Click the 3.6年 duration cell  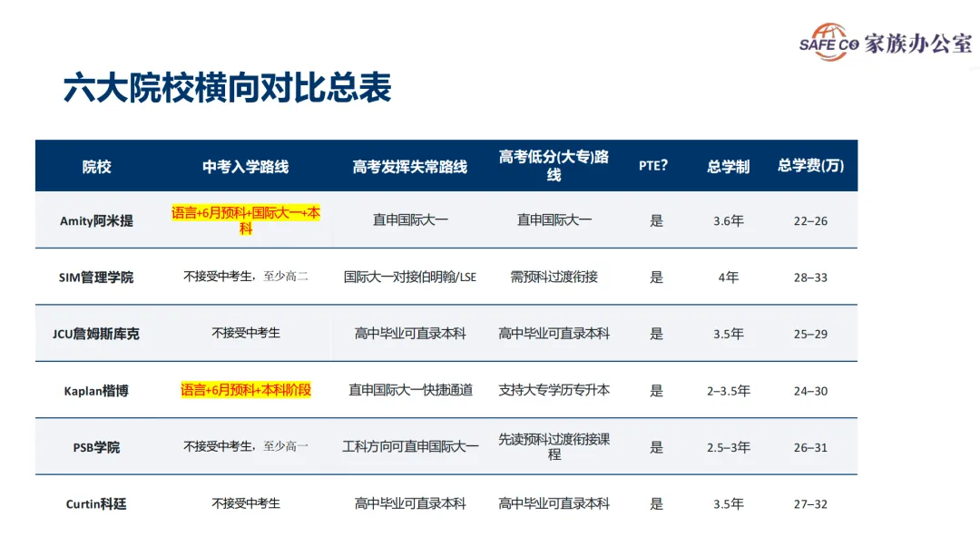point(728,220)
